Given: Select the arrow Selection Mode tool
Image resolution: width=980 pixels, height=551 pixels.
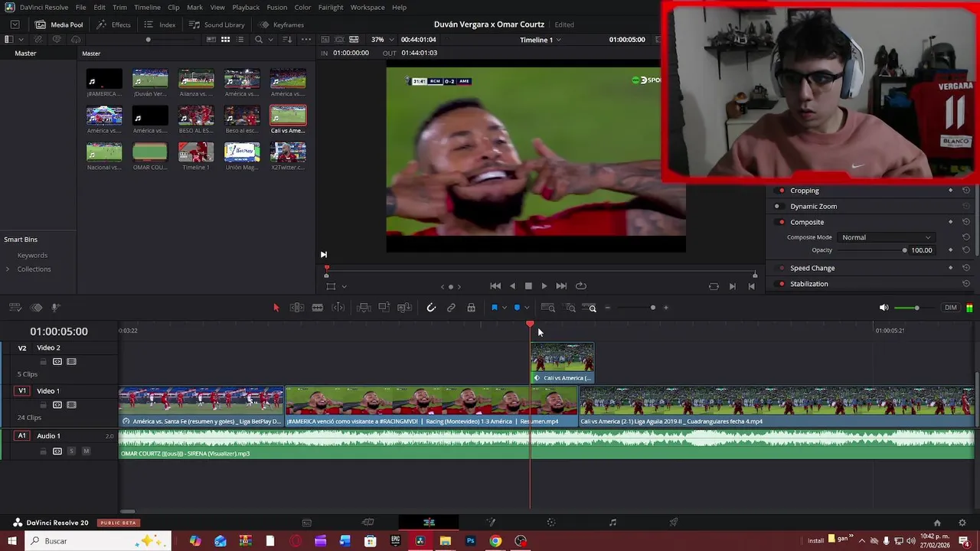Looking at the screenshot, I should click(x=276, y=308).
